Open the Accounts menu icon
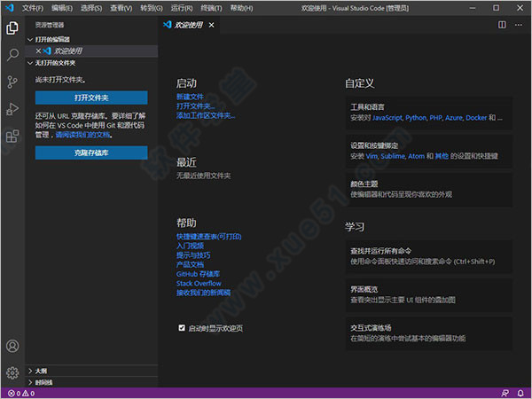 pyautogui.click(x=12, y=346)
